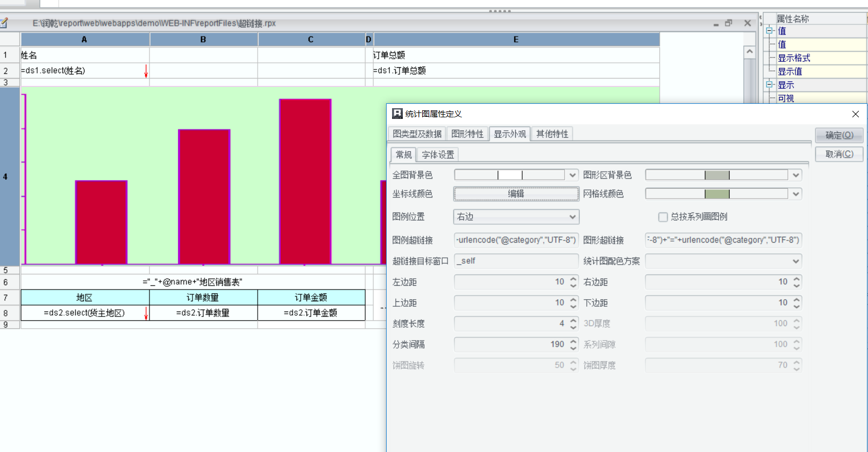This screenshot has width=868, height=452.
Task: Enable the 总按系列画图例 checkbox
Action: tap(663, 217)
